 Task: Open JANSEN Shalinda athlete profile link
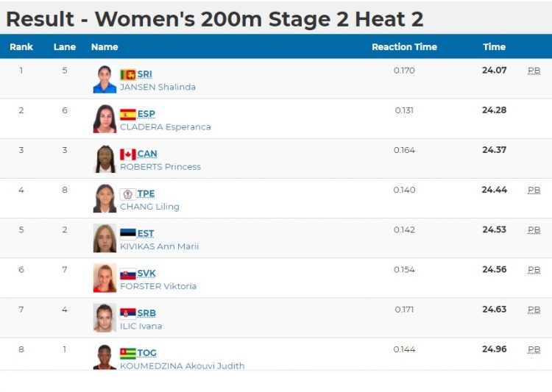click(158, 87)
